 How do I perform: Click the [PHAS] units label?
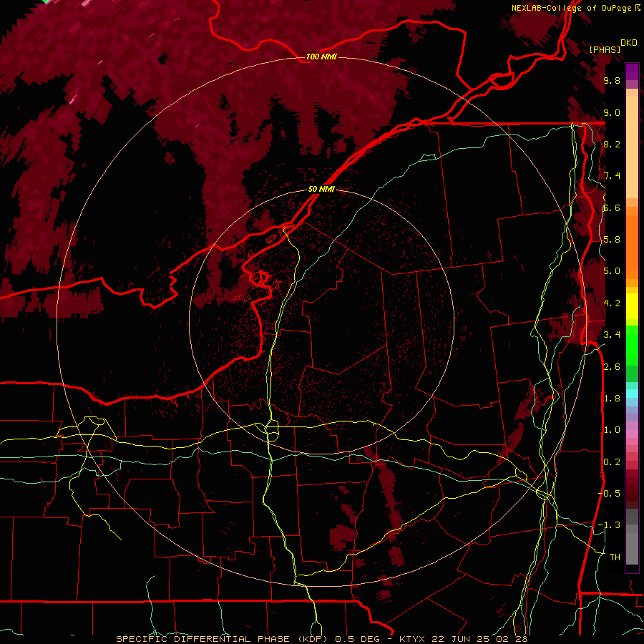605,49
